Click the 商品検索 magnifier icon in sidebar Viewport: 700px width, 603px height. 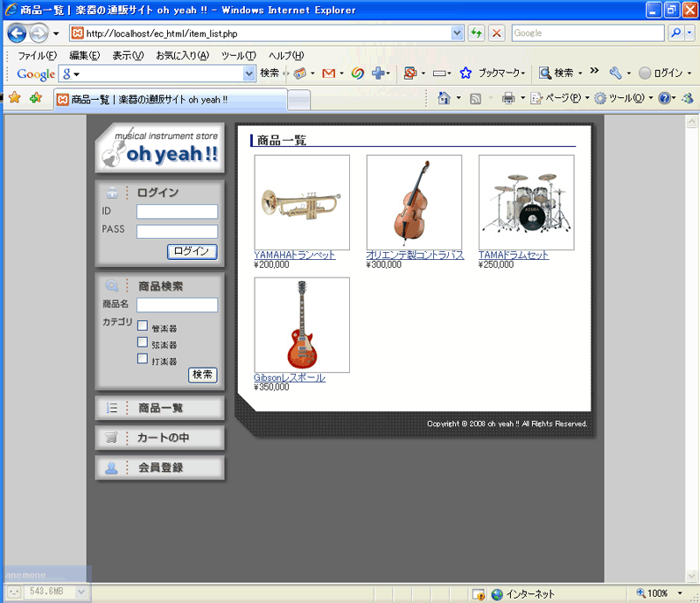tap(112, 285)
